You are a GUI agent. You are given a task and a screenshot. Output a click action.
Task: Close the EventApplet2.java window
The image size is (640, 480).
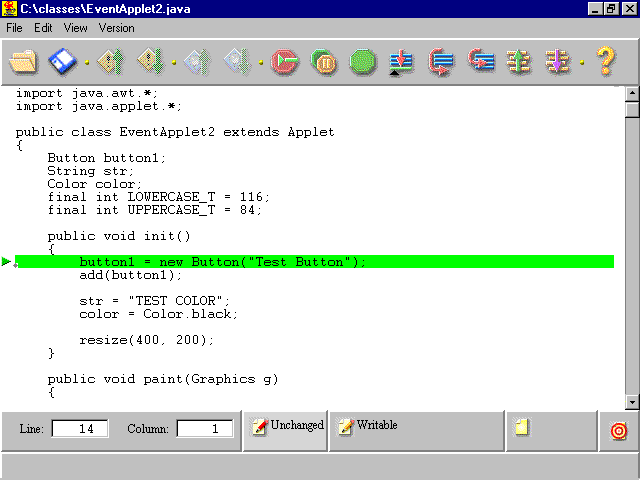[629, 9]
